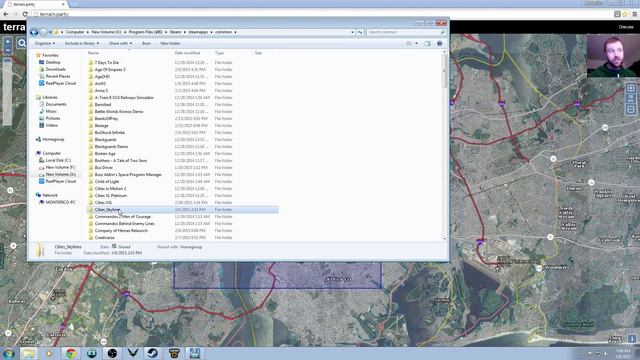Viewport: 640px width, 360px height.
Task: Select Pictures library in sidebar
Action: tap(53, 118)
